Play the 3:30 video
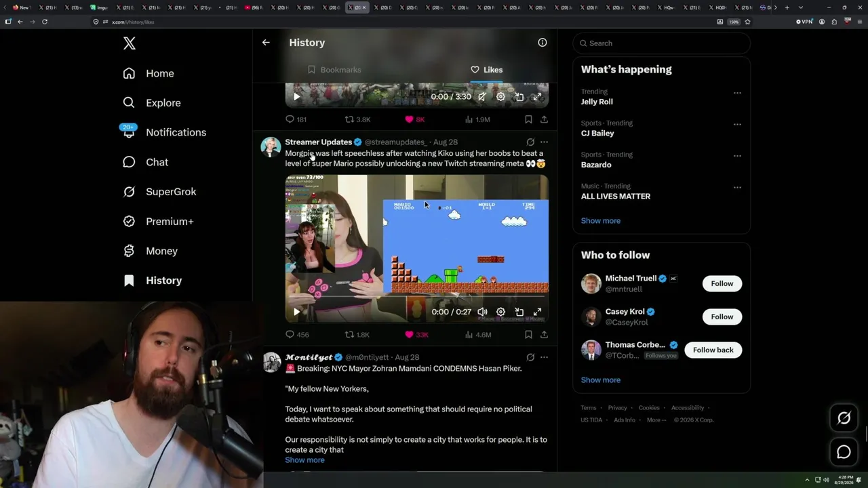This screenshot has width=868, height=488. [x=296, y=97]
